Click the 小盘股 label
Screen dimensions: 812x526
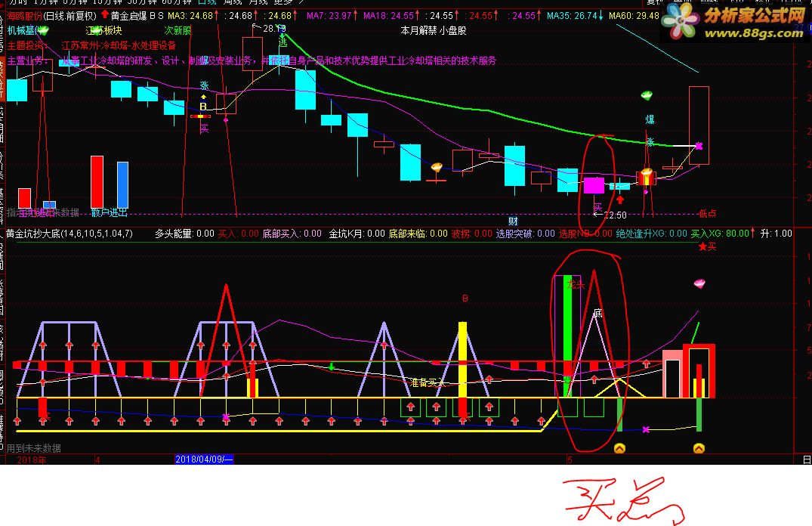(453, 30)
